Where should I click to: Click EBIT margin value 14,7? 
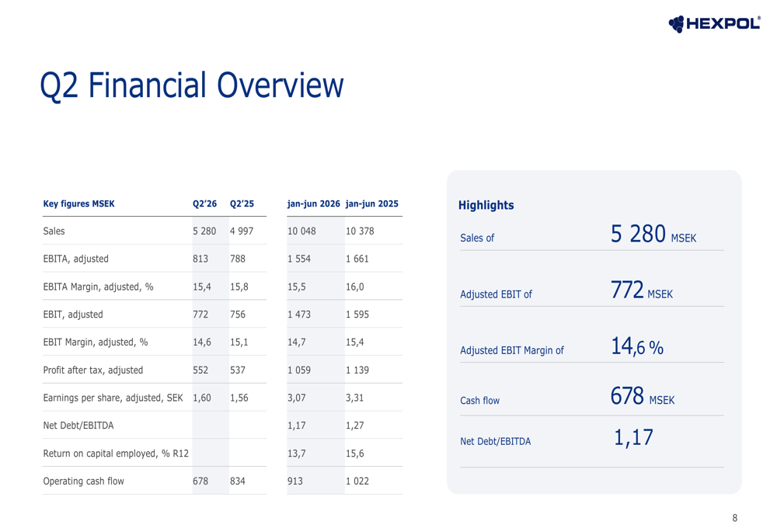296,342
